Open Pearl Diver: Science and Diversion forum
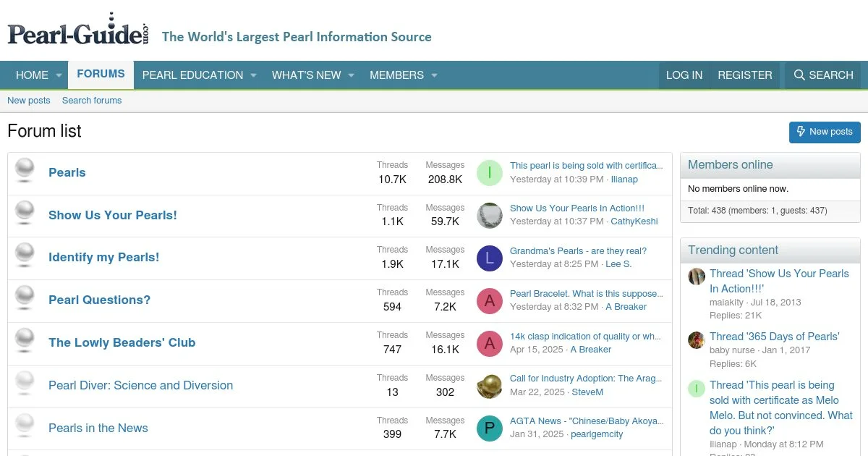The width and height of the screenshot is (868, 456). pyautogui.click(x=141, y=385)
